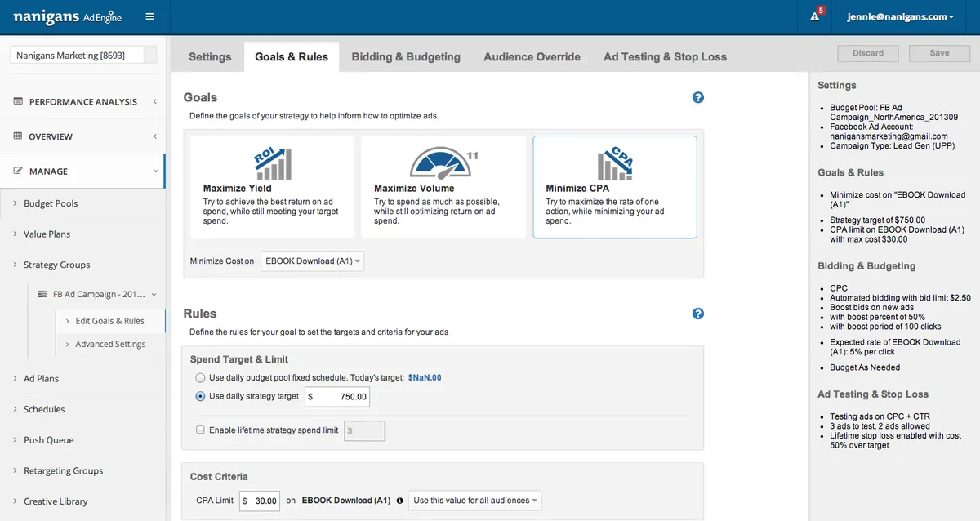Click the Goals section help icon

pyautogui.click(x=697, y=98)
